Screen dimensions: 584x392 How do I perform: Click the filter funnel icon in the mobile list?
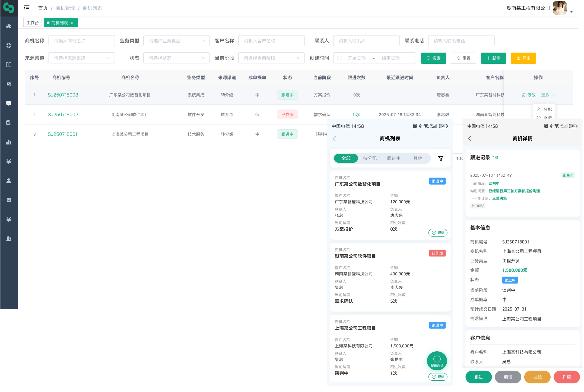[x=440, y=158]
